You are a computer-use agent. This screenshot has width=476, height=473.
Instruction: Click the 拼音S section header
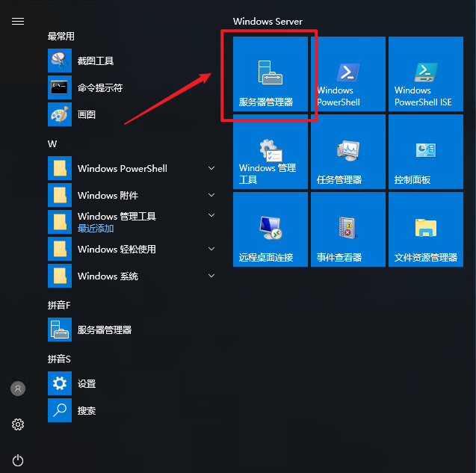click(59, 359)
